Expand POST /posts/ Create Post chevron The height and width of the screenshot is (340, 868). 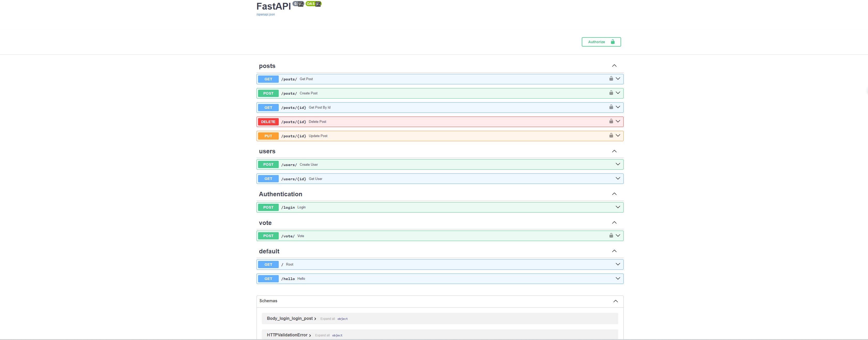(x=618, y=93)
